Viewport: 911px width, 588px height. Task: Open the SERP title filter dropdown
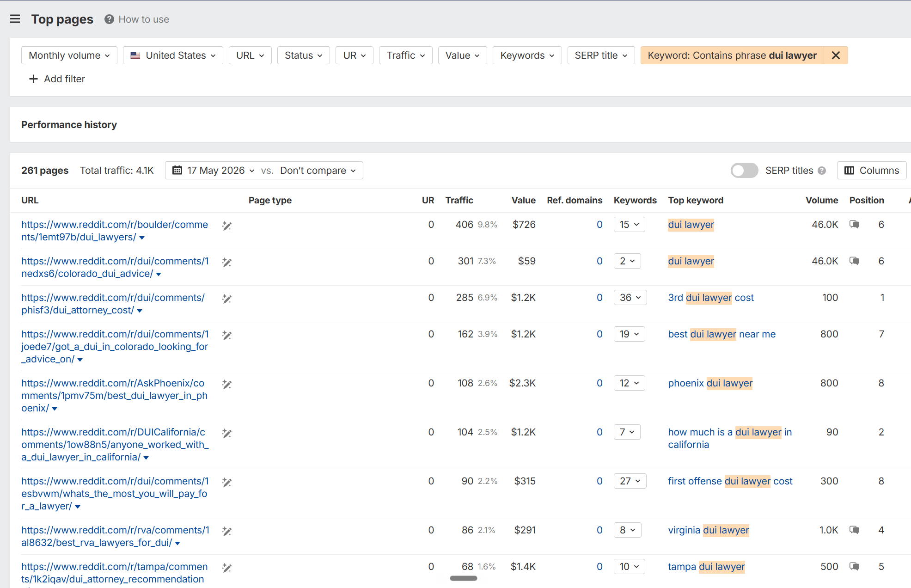coord(601,55)
